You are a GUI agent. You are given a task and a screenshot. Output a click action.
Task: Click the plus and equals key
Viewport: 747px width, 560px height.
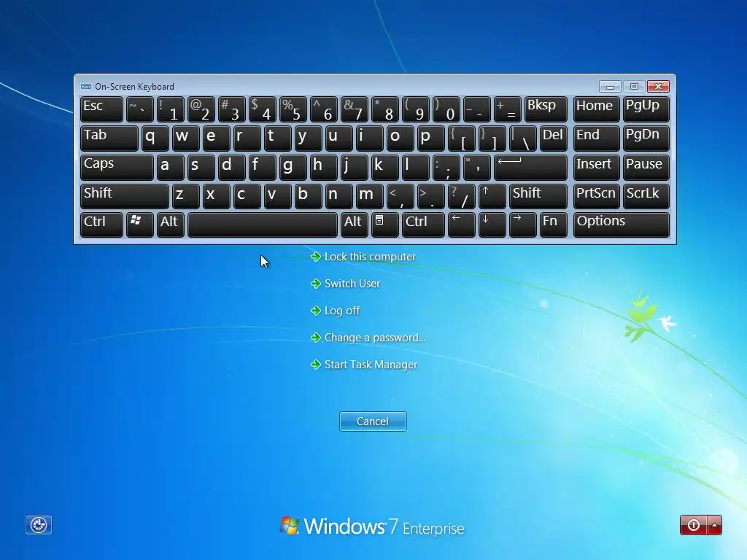tap(508, 109)
